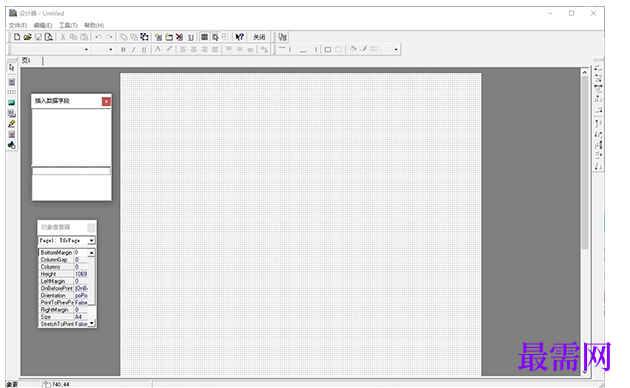630x388 pixels.
Task: Toggle snap-to-grid icon in toolbar
Action: click(x=215, y=37)
